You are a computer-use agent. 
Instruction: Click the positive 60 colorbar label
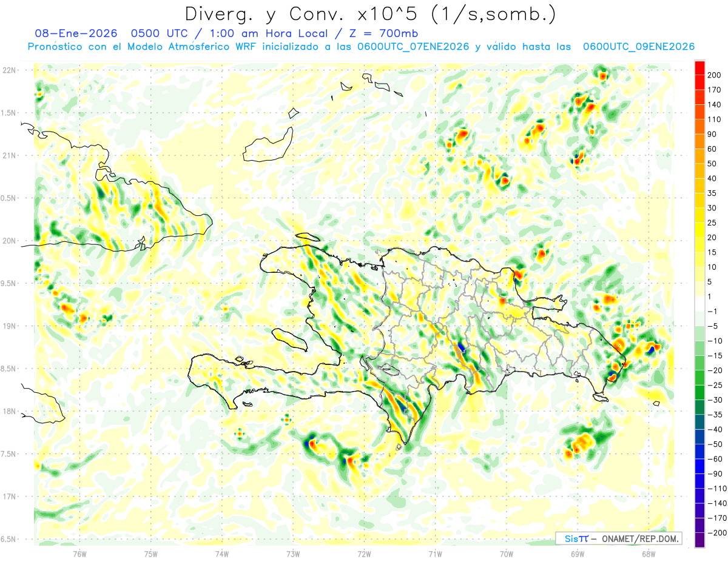pos(712,149)
